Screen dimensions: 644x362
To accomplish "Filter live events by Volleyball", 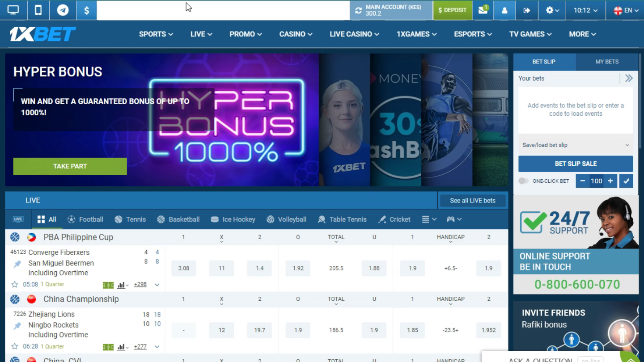I will pyautogui.click(x=286, y=219).
